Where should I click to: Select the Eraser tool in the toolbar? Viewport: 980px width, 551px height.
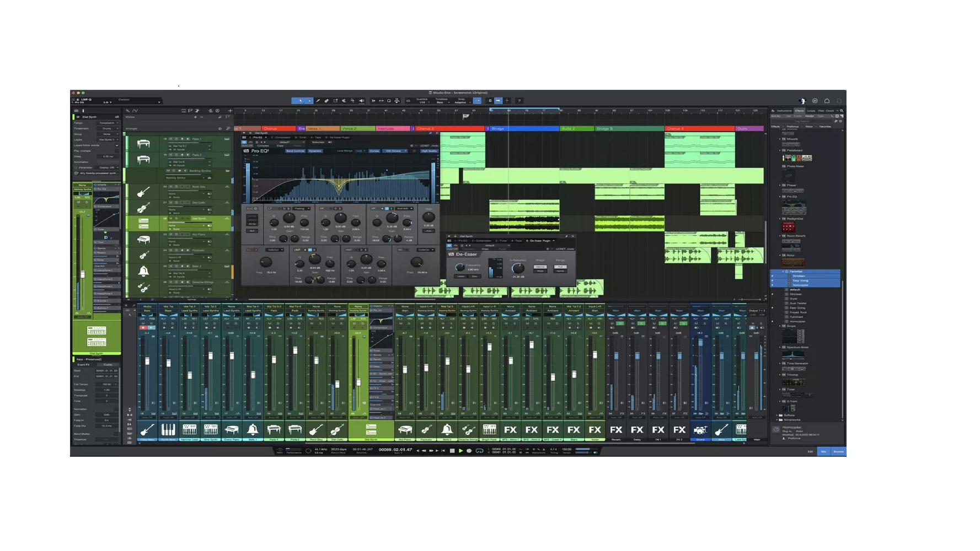coord(326,101)
